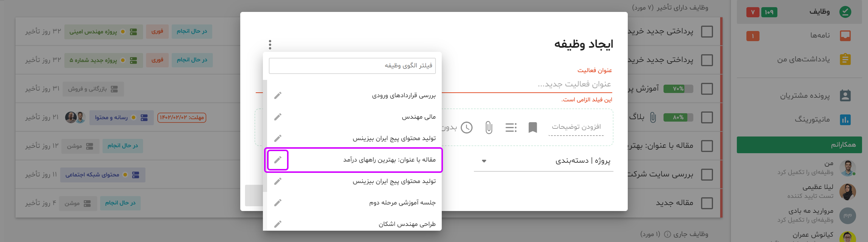868x242 pixels.
Task: Click the بازرگانی و فروش tag
Action: click(x=93, y=89)
